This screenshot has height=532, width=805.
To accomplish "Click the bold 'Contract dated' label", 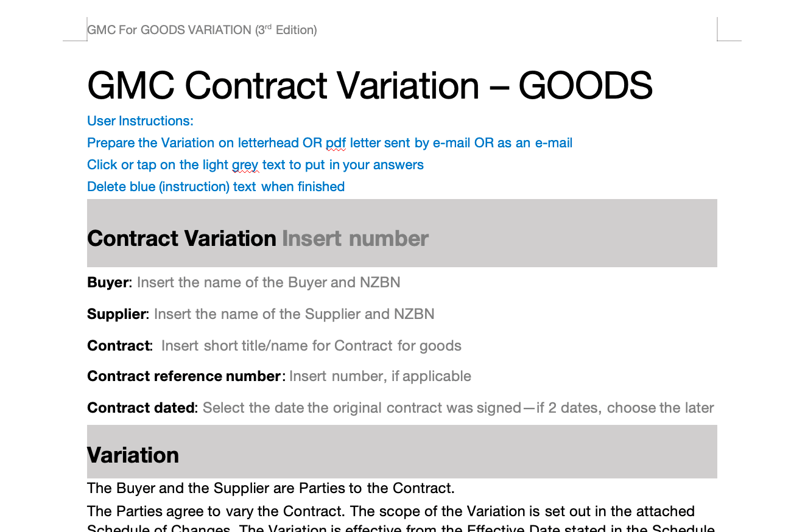I will pos(141,408).
